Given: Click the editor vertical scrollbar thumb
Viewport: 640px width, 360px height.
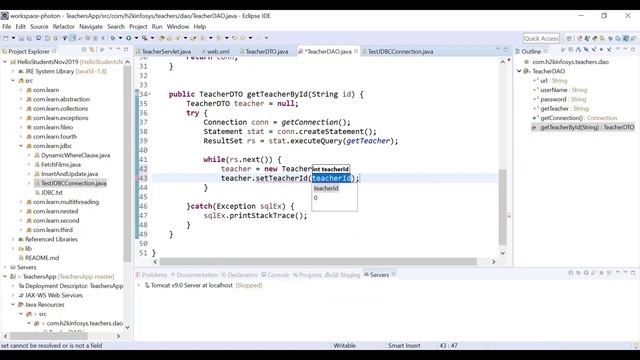Looking at the screenshot, I should click(x=502, y=207).
